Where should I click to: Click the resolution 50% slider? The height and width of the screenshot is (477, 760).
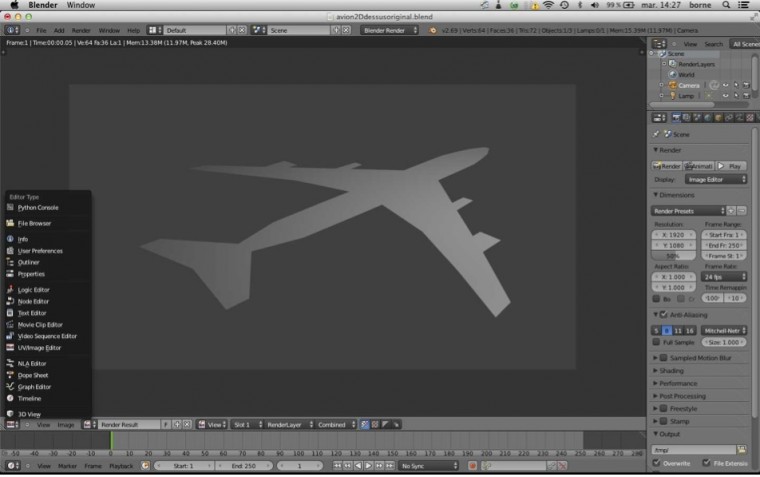tap(673, 256)
